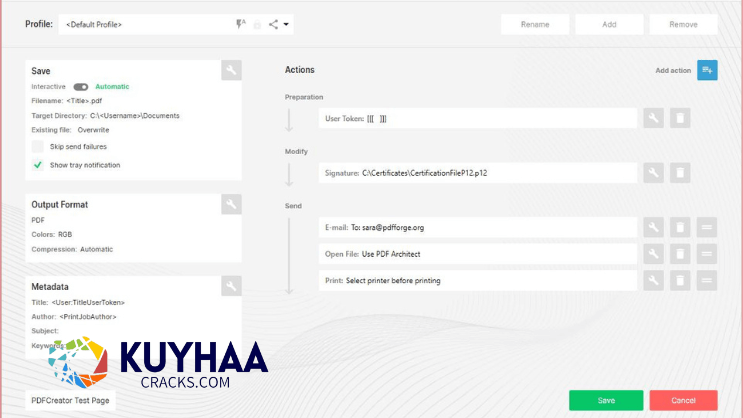This screenshot has width=743, height=418.
Task: Edit the User Token action wrench
Action: pos(653,118)
